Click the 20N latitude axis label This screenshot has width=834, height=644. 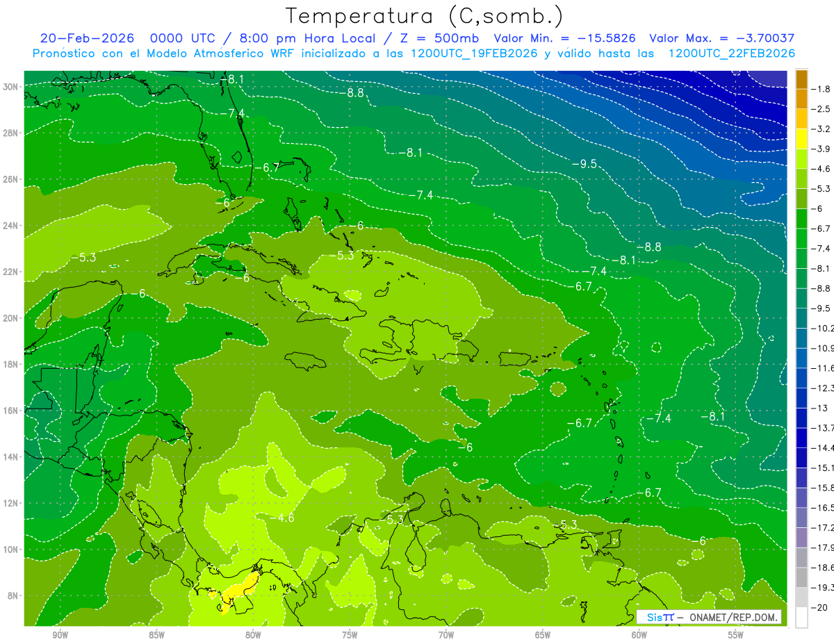coord(10,318)
